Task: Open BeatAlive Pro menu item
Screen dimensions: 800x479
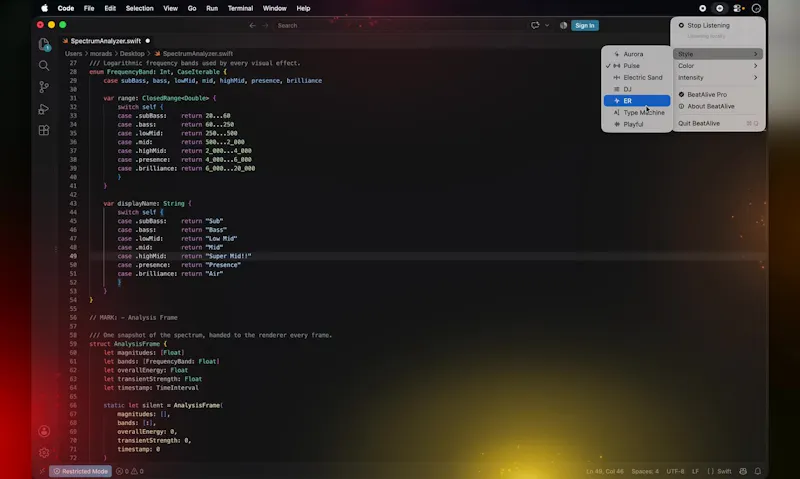Action: click(x=718, y=94)
